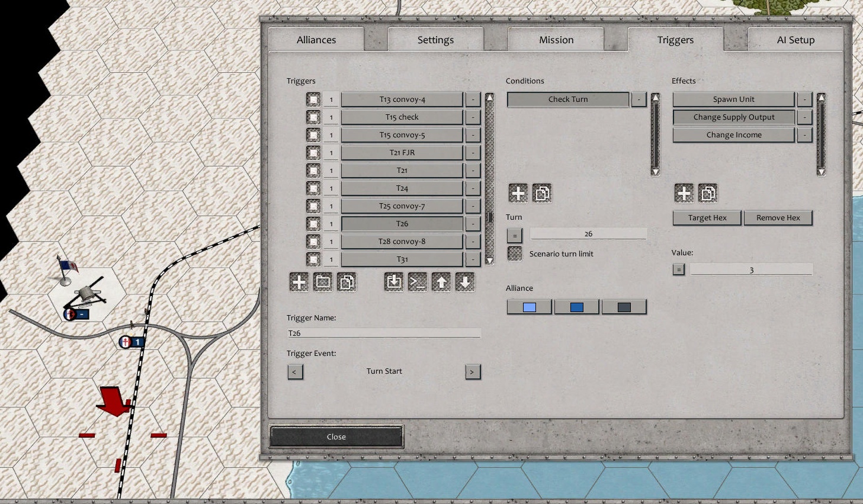Move the T26 trigger down with the down-arrow icon
The height and width of the screenshot is (504, 863).
pyautogui.click(x=465, y=282)
